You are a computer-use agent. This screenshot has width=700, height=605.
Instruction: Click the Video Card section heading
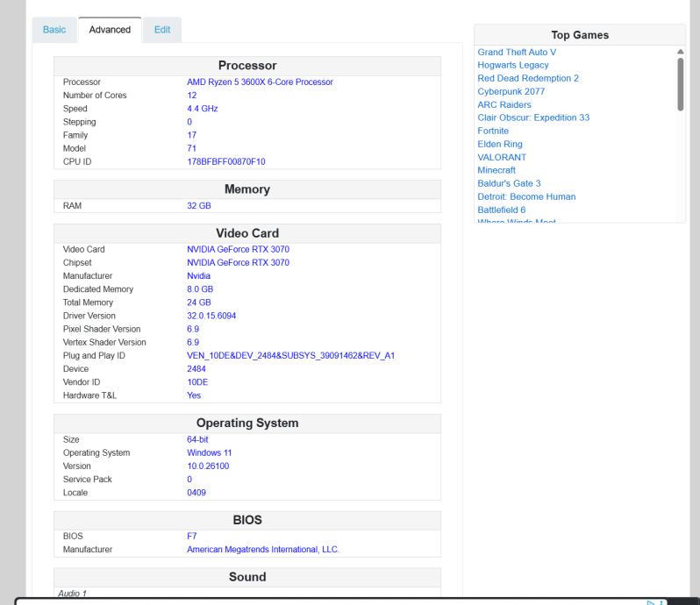(x=247, y=233)
